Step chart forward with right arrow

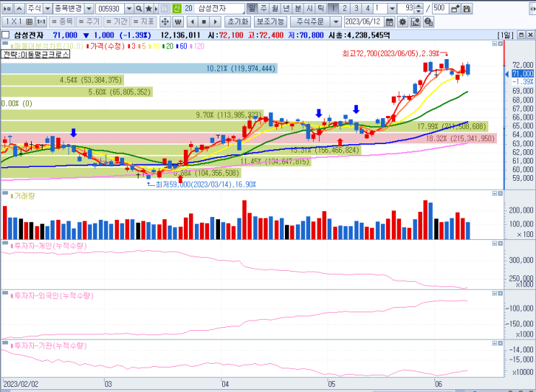point(215,22)
